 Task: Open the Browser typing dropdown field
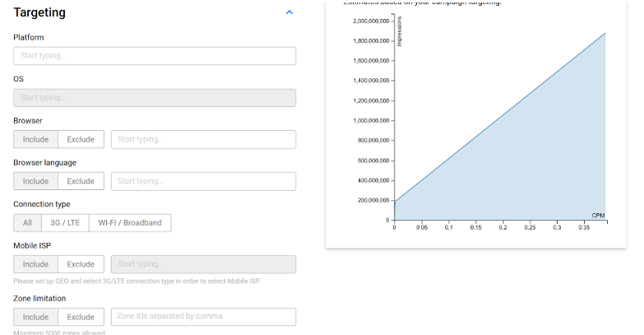click(x=203, y=139)
